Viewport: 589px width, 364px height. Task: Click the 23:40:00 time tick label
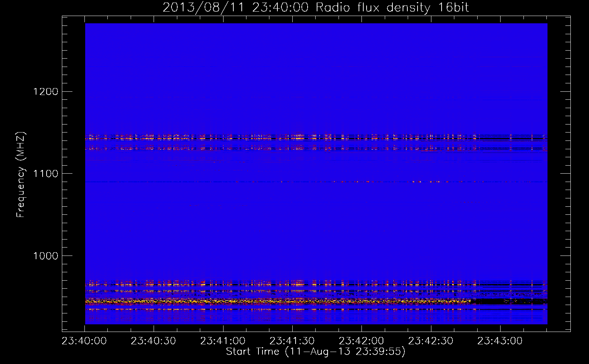(x=84, y=341)
